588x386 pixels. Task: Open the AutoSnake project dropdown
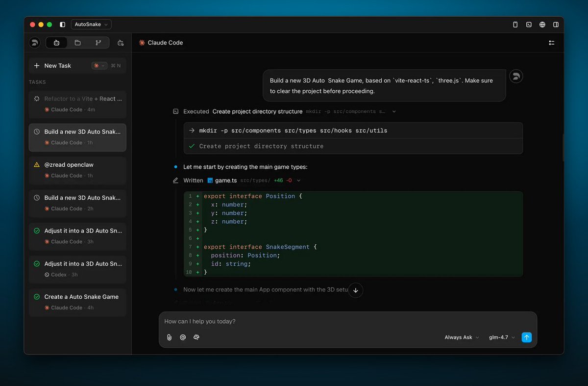tap(91, 25)
